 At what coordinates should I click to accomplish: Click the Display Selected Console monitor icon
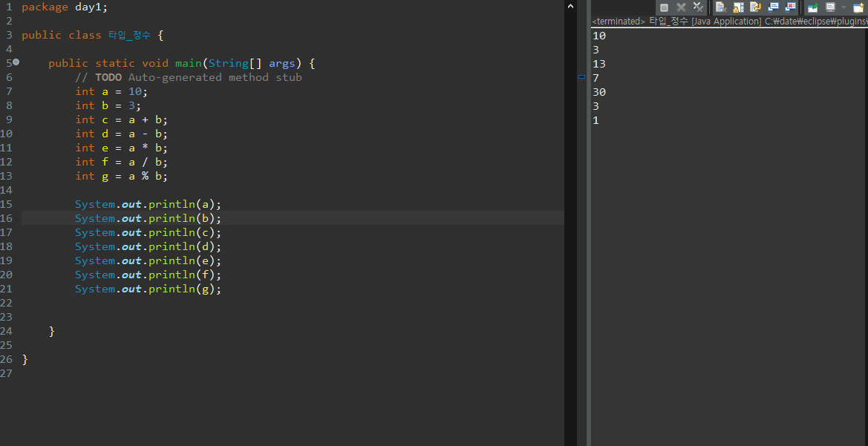830,7
